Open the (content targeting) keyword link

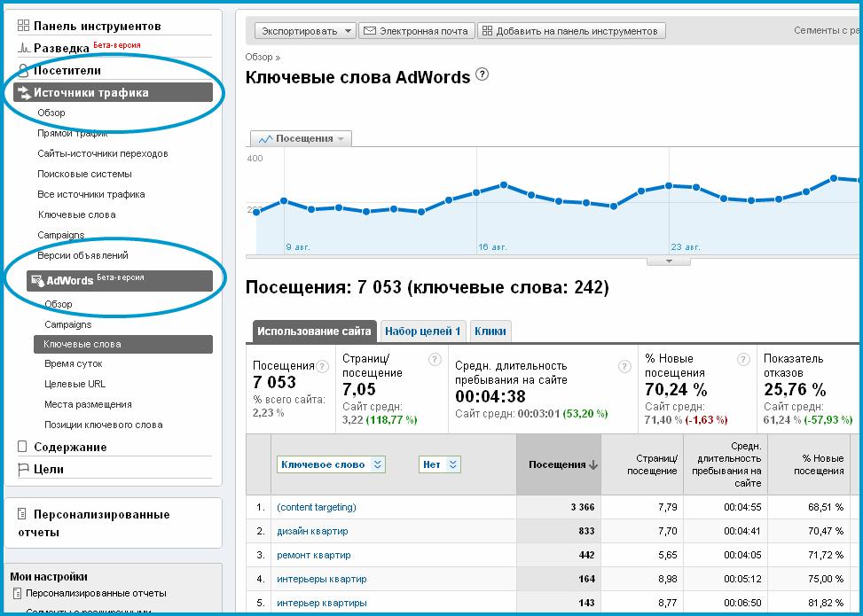[317, 507]
